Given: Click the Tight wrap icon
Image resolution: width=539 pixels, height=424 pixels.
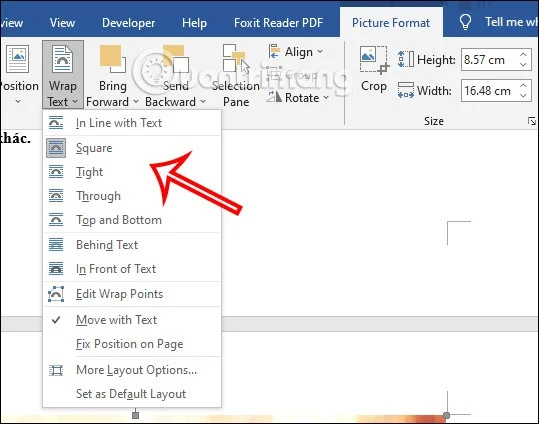Looking at the screenshot, I should (56, 172).
